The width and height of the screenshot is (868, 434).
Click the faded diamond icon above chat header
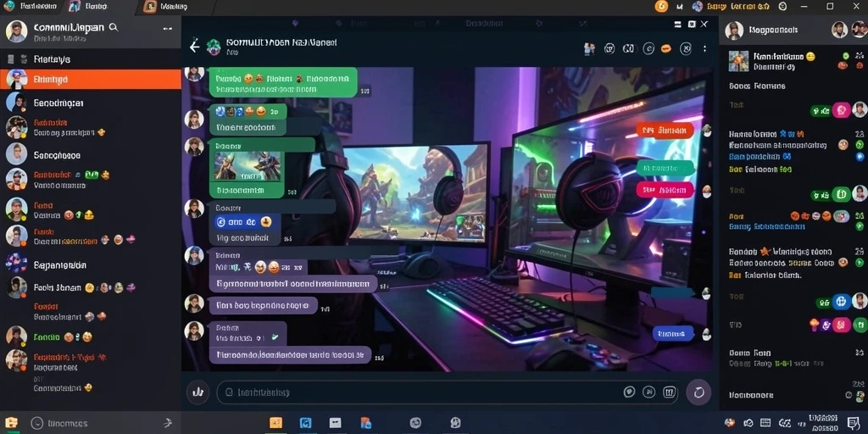point(338,23)
